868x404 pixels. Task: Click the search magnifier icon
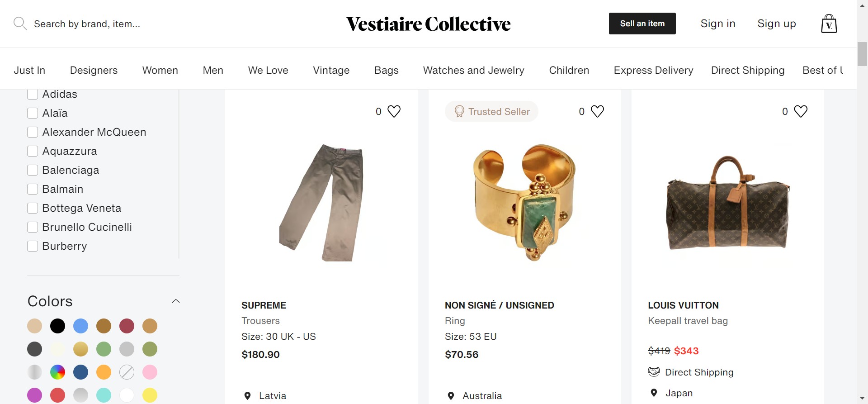tap(20, 23)
